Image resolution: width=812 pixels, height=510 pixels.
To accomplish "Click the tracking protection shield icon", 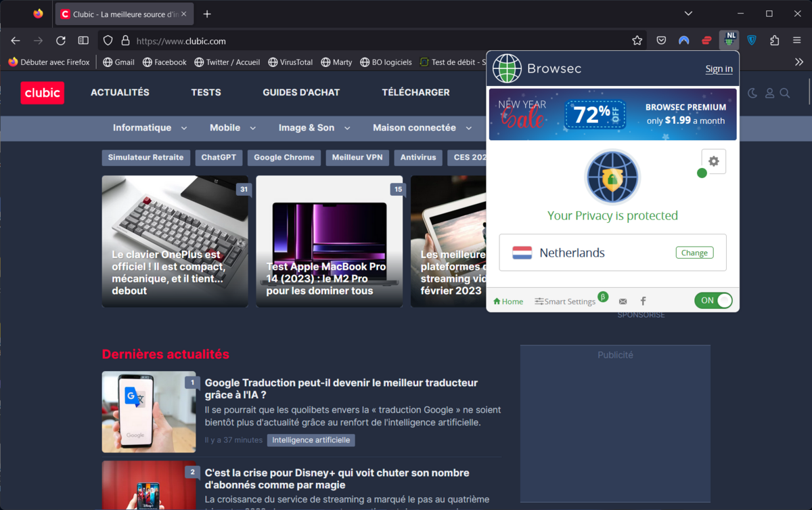I will click(x=108, y=41).
